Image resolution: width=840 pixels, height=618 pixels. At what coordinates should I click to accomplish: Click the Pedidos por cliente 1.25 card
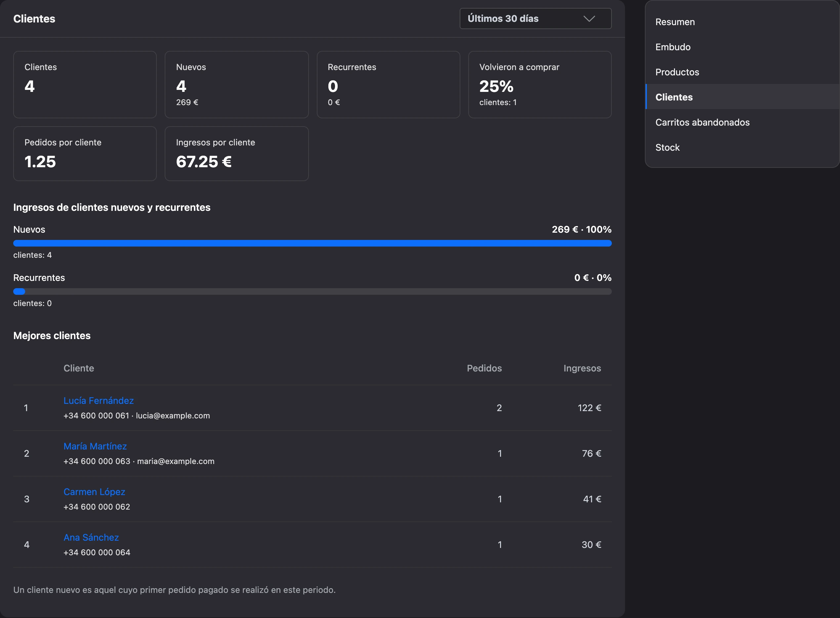tap(85, 154)
